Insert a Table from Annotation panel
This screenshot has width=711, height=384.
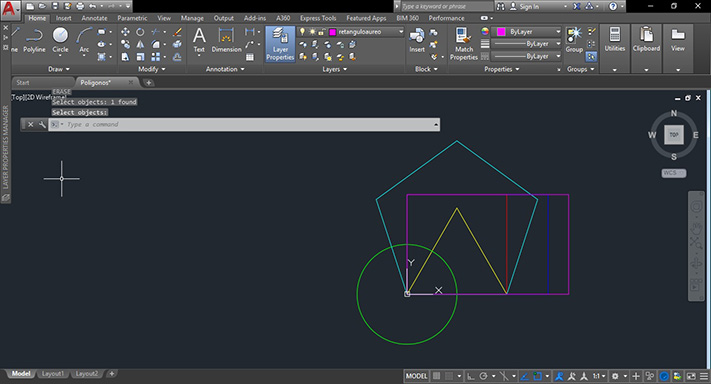click(250, 57)
